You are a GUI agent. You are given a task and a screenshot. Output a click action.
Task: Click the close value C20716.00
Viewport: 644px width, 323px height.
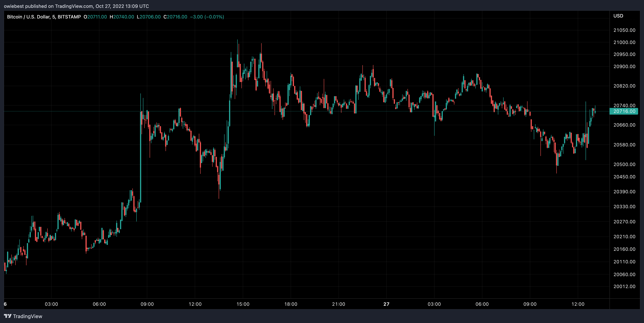175,17
